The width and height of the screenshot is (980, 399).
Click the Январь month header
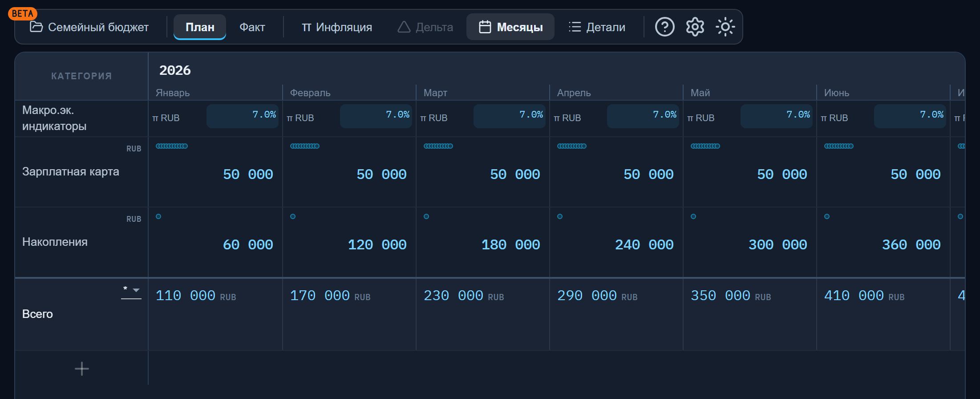(x=173, y=93)
